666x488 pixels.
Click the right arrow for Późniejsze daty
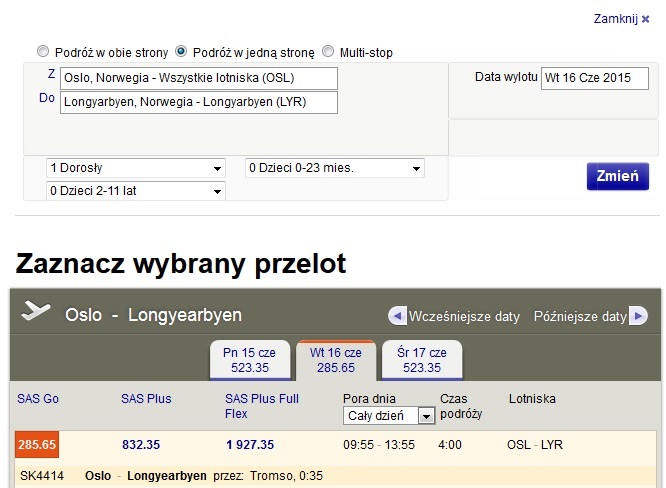pyautogui.click(x=638, y=316)
